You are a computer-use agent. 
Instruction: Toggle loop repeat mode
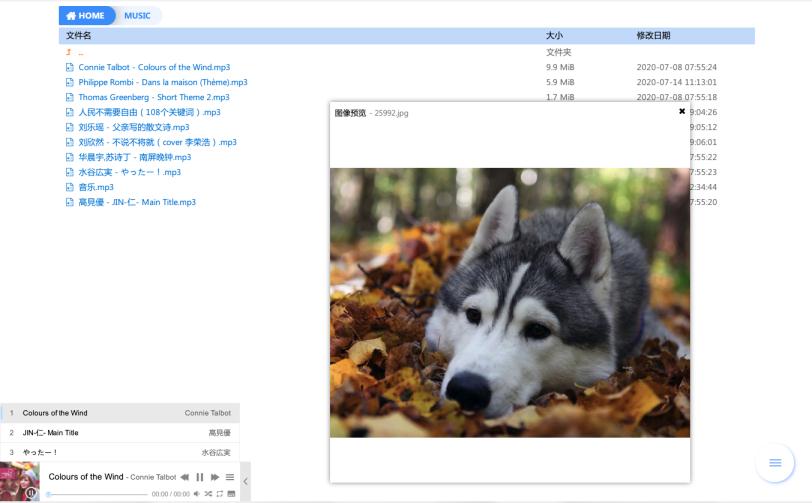click(220, 494)
